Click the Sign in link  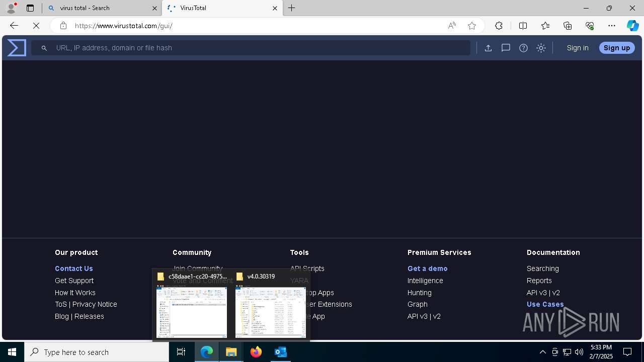578,48
